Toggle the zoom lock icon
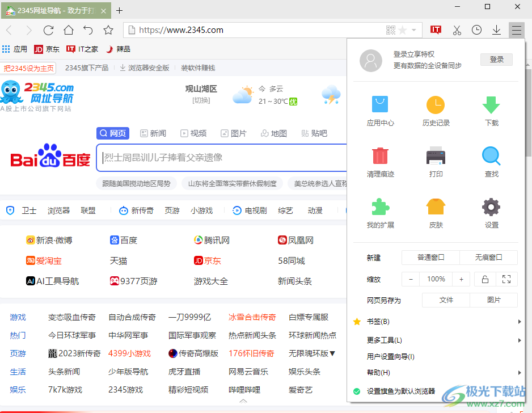The width and height of the screenshot is (532, 413). coord(486,279)
